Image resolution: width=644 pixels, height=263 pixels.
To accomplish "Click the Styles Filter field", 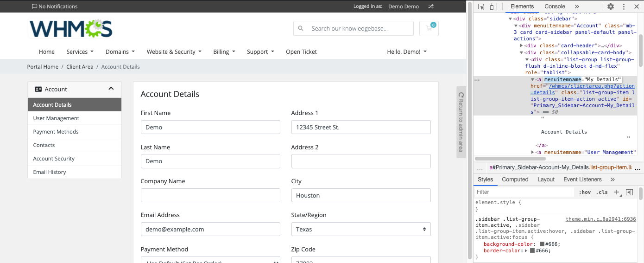I will (x=524, y=192).
